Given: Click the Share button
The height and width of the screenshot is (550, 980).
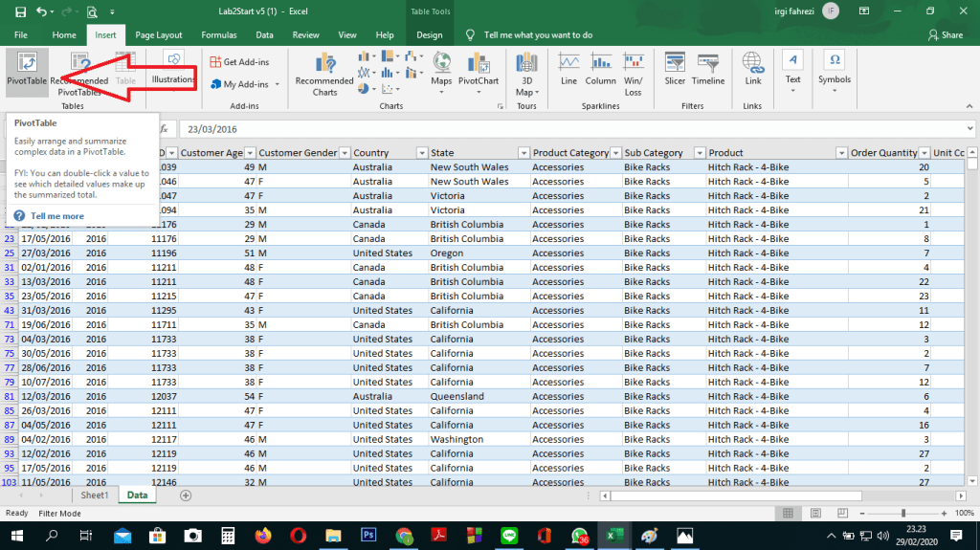Looking at the screenshot, I should point(946,34).
